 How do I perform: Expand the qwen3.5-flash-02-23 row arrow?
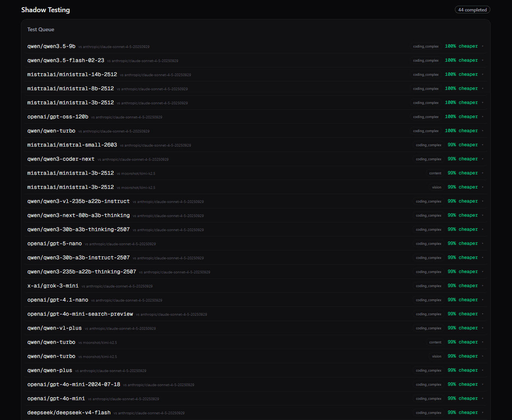[483, 61]
